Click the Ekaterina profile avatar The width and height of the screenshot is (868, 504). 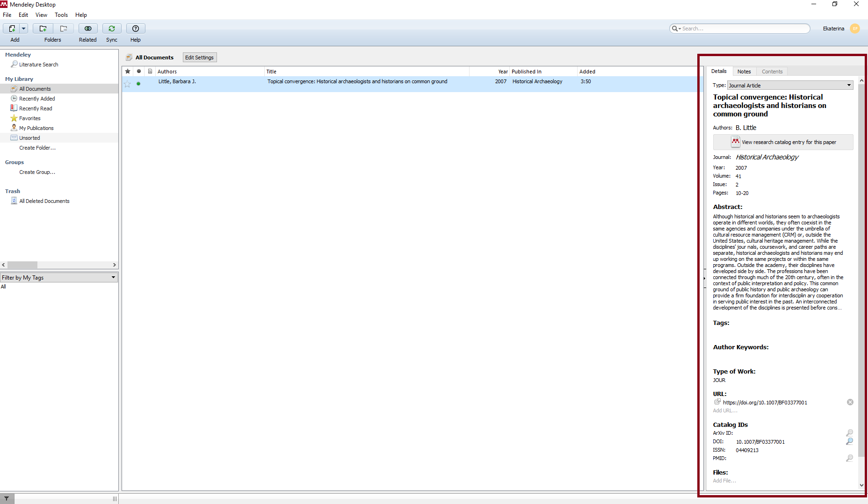(x=855, y=29)
